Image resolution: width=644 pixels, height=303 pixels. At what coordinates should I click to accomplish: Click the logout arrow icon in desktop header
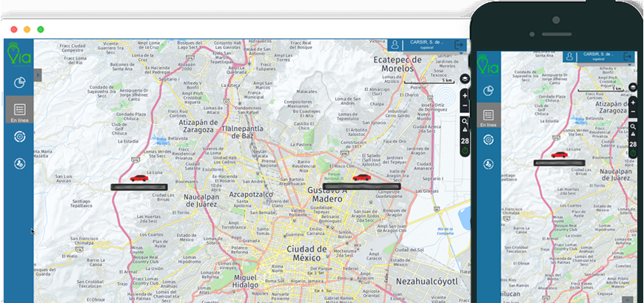(x=460, y=46)
